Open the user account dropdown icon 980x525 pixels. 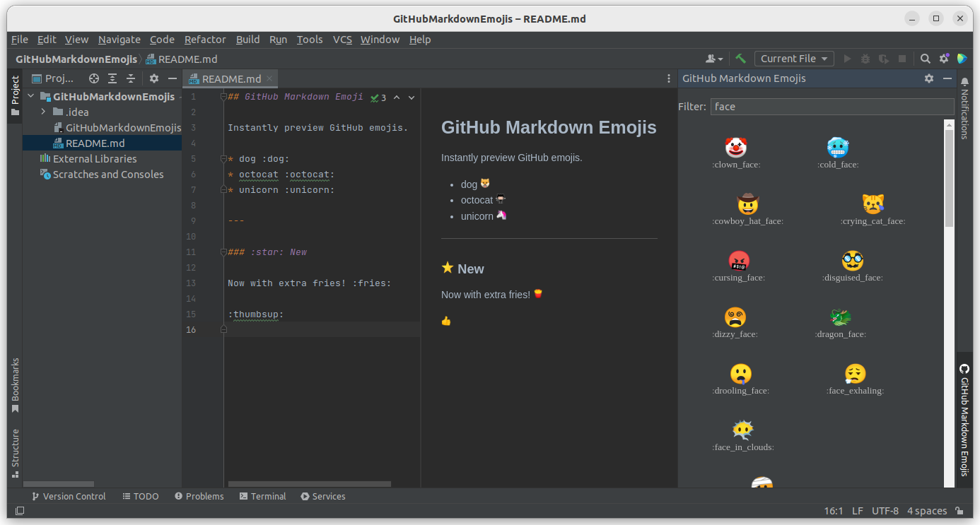pyautogui.click(x=714, y=59)
